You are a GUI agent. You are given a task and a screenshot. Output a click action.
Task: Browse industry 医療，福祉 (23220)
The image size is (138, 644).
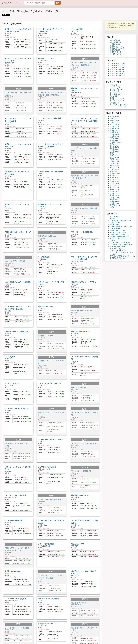pyautogui.click(x=117, y=248)
